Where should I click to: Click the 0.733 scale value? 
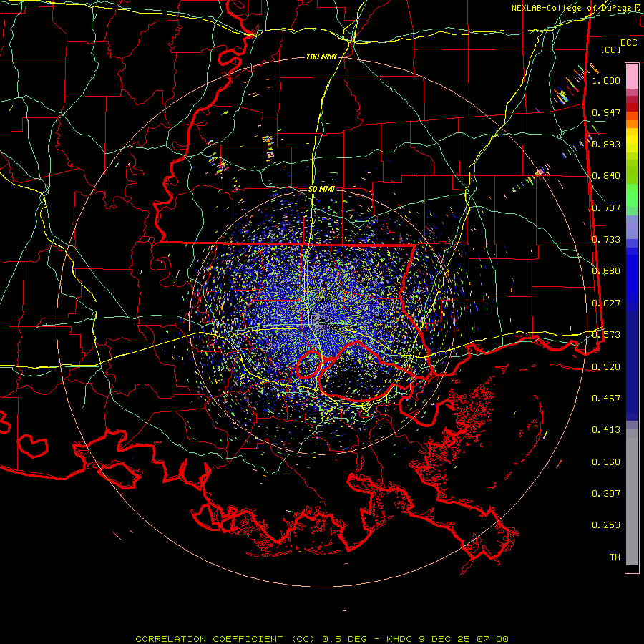(x=606, y=240)
